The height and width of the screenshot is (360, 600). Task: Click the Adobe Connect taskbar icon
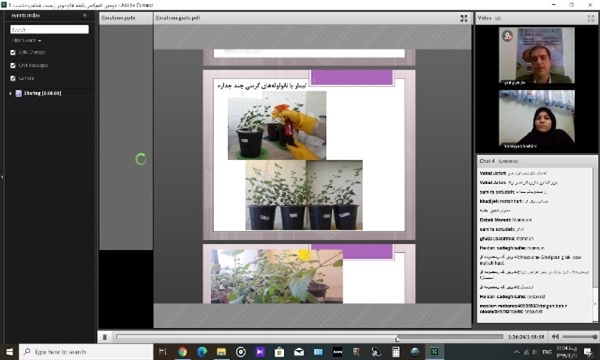[x=435, y=352]
